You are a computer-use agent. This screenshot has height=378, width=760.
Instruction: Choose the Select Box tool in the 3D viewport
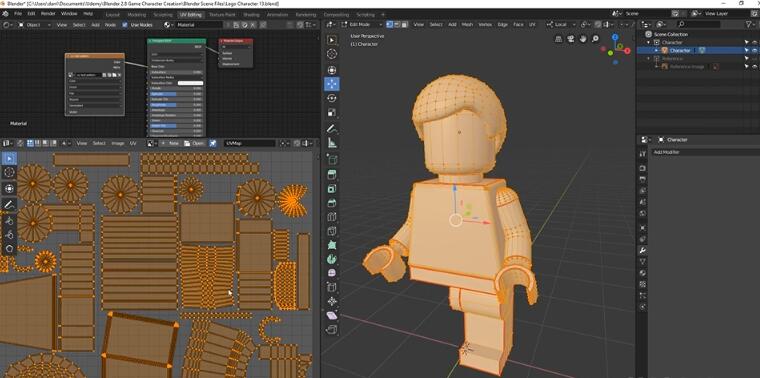[x=332, y=40]
